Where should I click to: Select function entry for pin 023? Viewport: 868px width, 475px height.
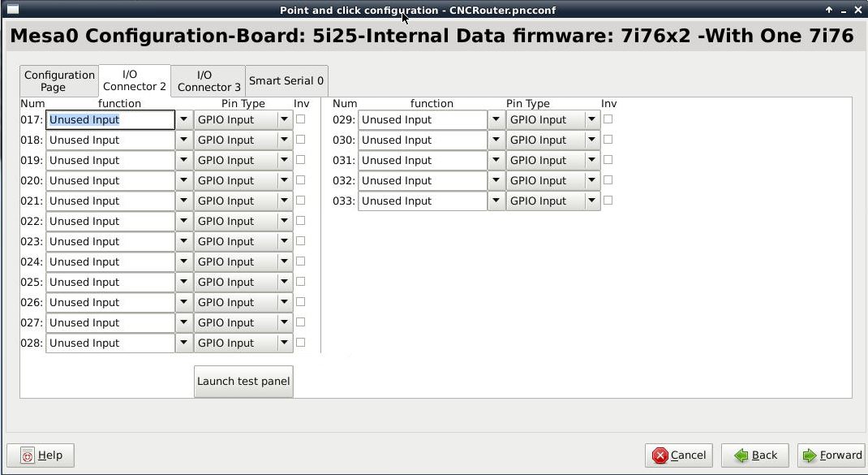click(x=110, y=242)
